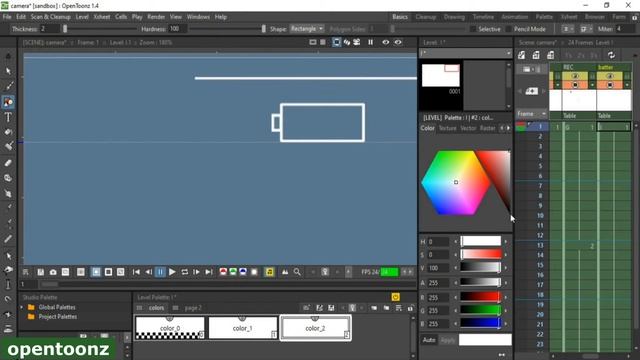Image resolution: width=640 pixels, height=360 pixels.
Task: Toggle the preview eye icon in viewer header
Action: [385, 42]
